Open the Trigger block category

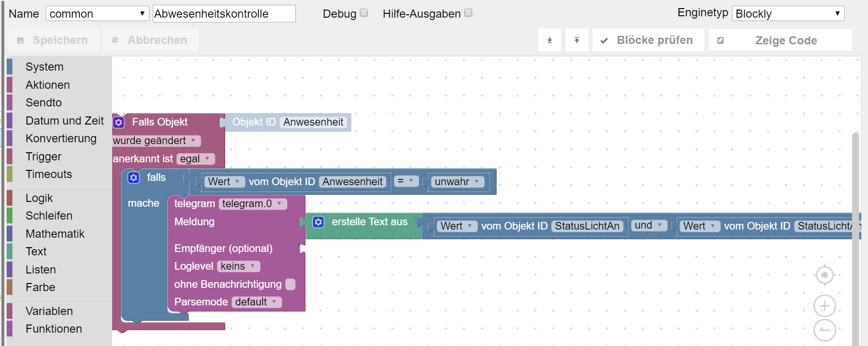point(43,157)
